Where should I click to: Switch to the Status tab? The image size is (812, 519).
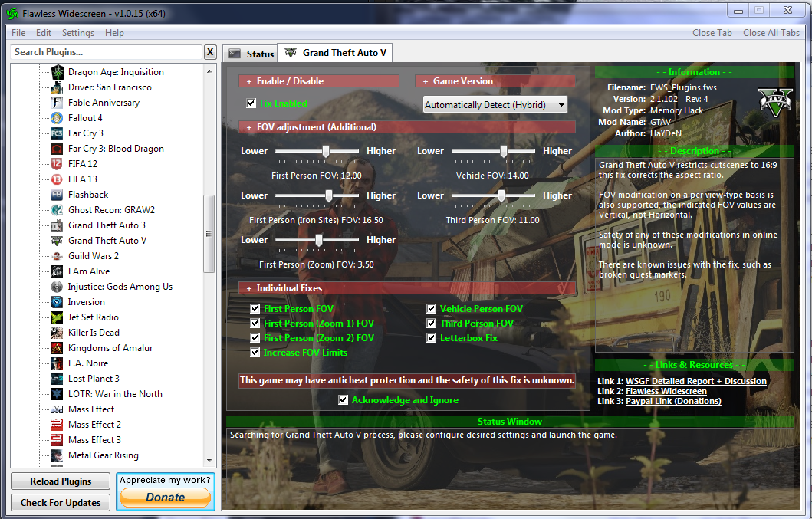251,54
